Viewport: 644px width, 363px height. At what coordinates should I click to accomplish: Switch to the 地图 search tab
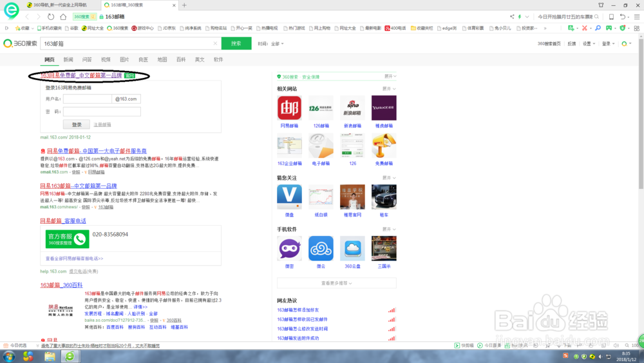[162, 59]
